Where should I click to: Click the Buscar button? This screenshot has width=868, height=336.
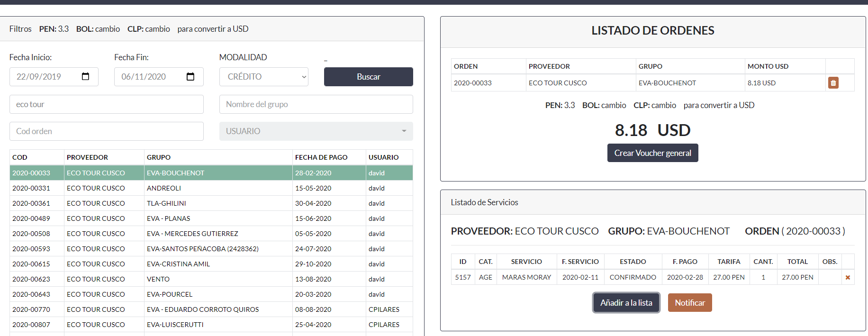368,77
